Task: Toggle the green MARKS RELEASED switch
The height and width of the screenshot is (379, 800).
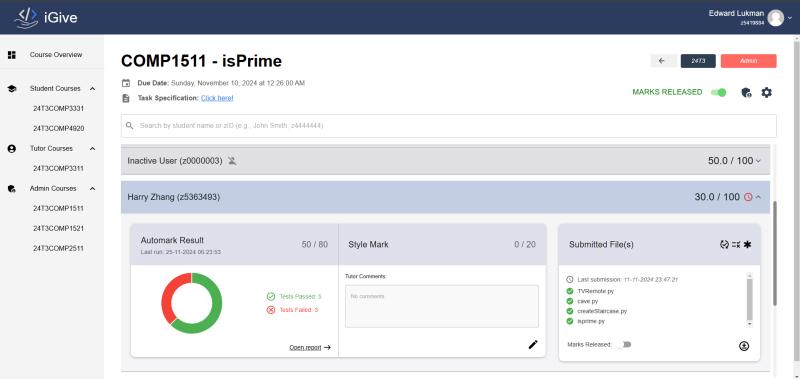Action: pos(719,92)
